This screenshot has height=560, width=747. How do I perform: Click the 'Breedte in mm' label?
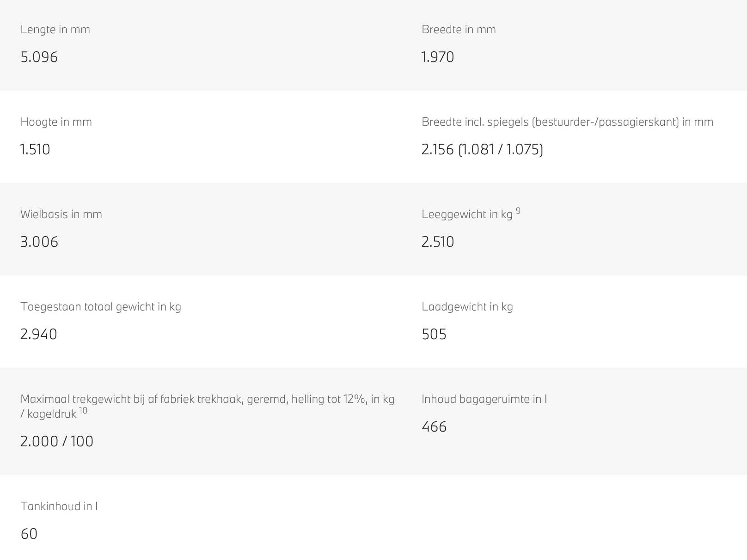(459, 30)
